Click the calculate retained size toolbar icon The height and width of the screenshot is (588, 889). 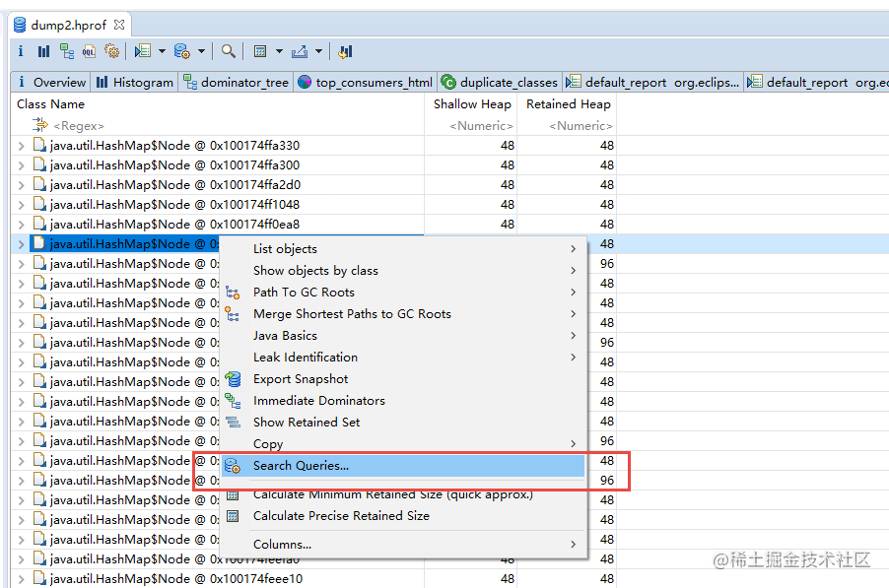pyautogui.click(x=260, y=51)
